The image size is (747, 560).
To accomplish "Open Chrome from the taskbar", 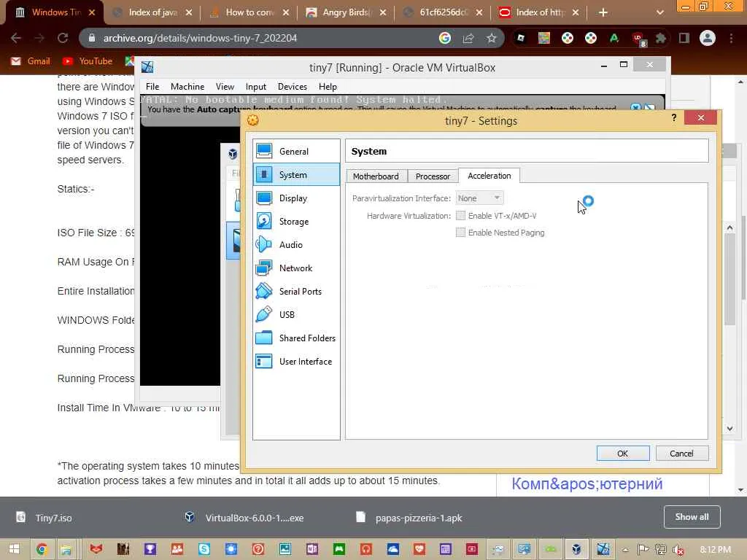I will pyautogui.click(x=42, y=549).
